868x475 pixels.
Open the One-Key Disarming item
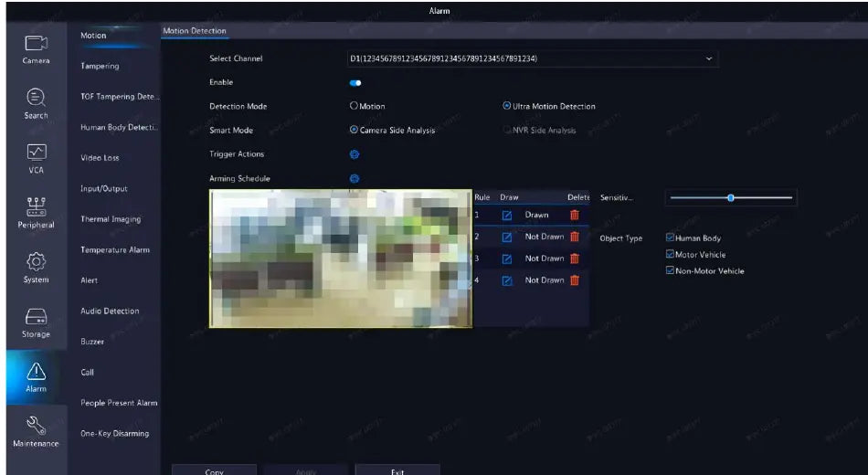coord(114,434)
